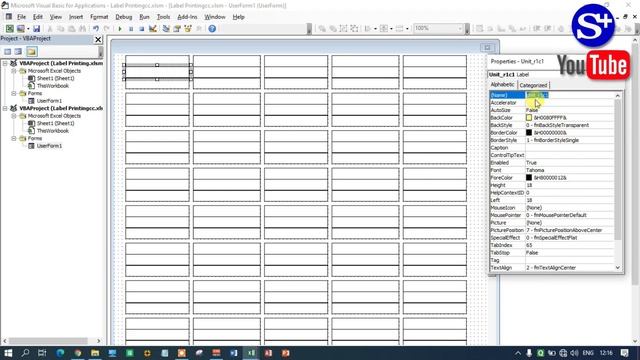Switch to Categorized tab in Properties
This screenshot has width=640, height=360.
point(533,85)
